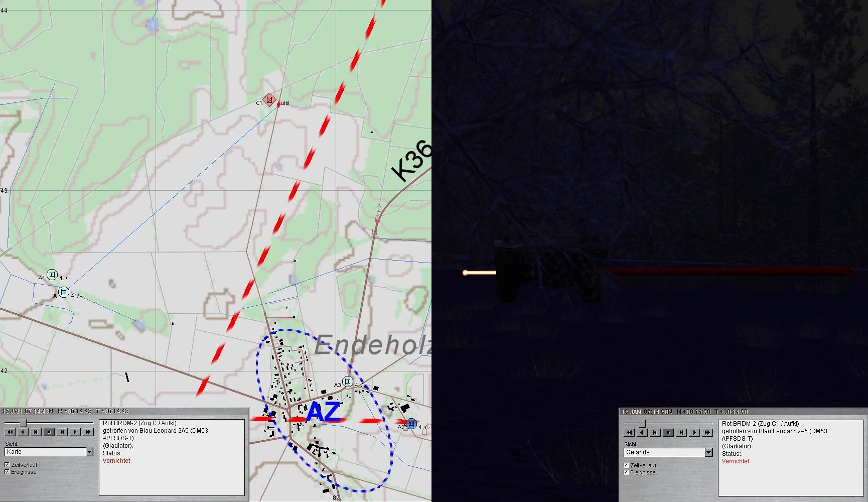Open the Sicht dropdown showing Gelände
The height and width of the screenshot is (502, 868).
point(708,453)
